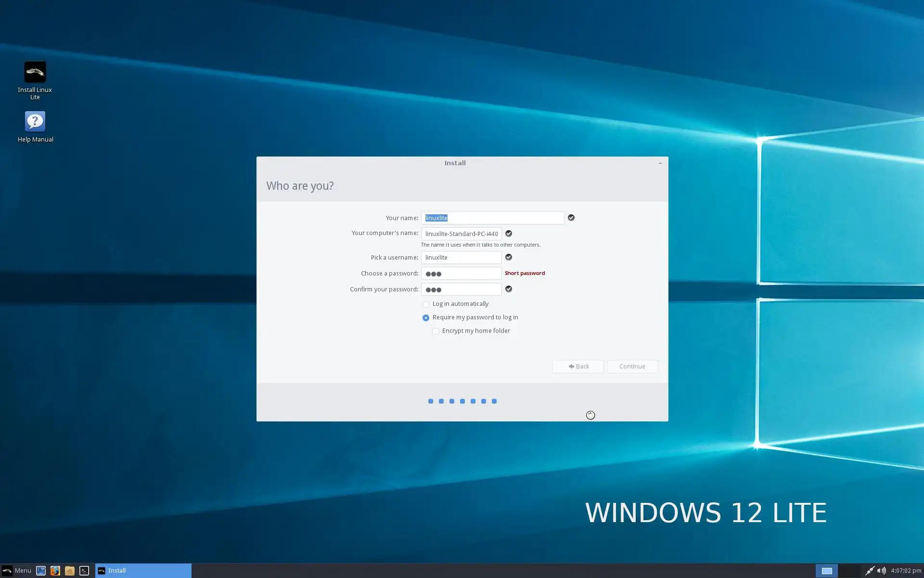Viewport: 924px width, 578px height.
Task: Click the Confirm your password field
Action: (461, 289)
